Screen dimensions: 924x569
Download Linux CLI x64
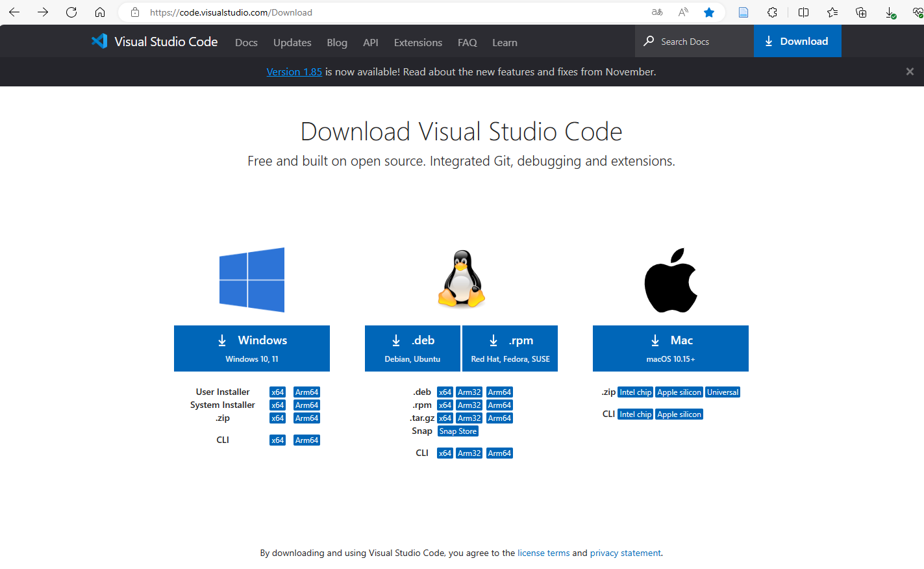(x=445, y=453)
